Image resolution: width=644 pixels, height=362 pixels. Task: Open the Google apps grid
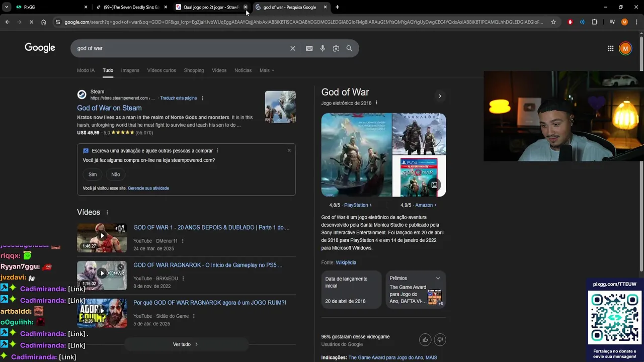pos(610,48)
